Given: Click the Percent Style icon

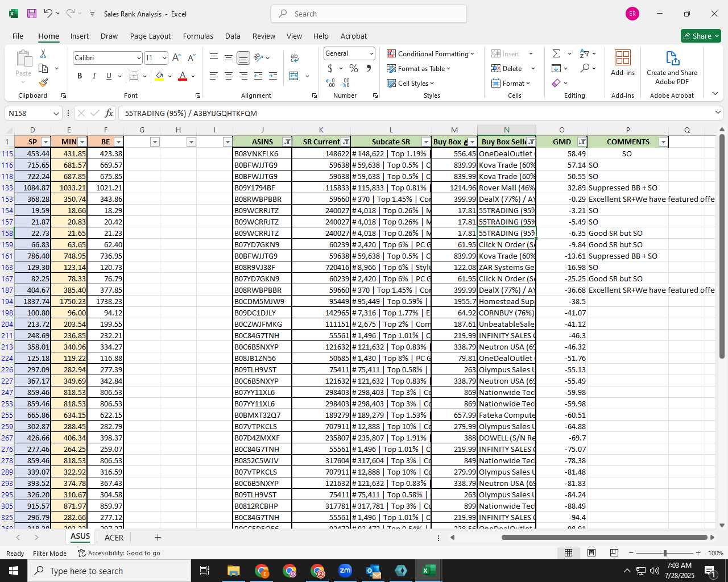Looking at the screenshot, I should pos(354,68).
